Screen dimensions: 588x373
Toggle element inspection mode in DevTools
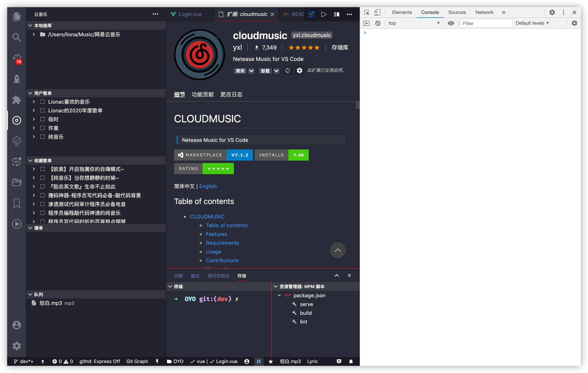[x=367, y=12]
